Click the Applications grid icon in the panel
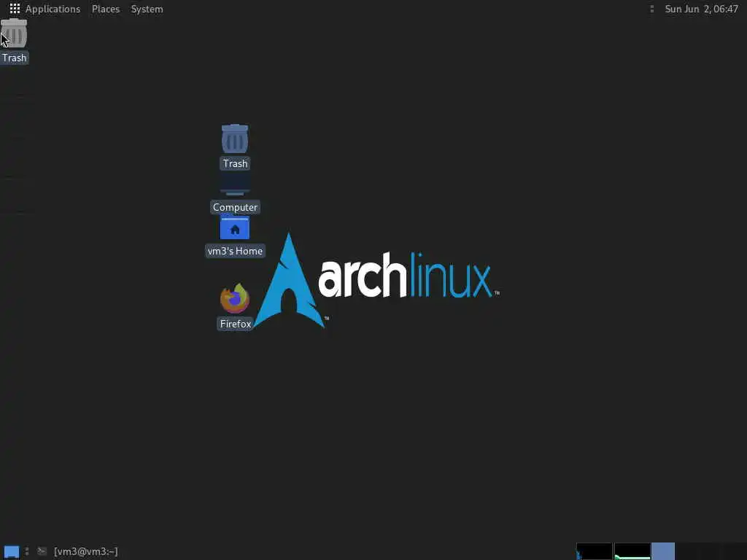 tap(15, 9)
